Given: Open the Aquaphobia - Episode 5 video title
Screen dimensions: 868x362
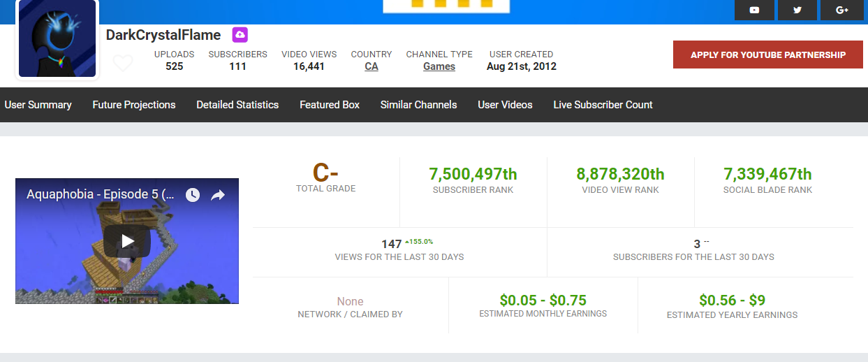Looking at the screenshot, I should click(101, 194).
